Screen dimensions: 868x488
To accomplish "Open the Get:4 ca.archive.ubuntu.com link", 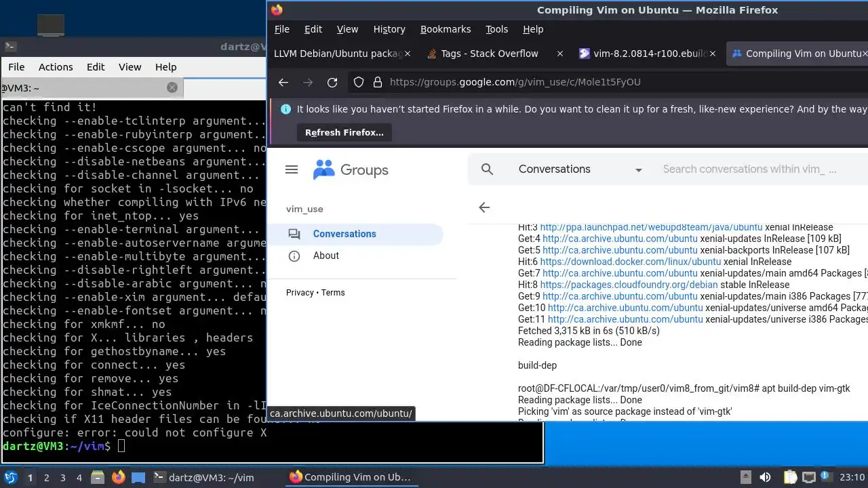I will pos(620,239).
